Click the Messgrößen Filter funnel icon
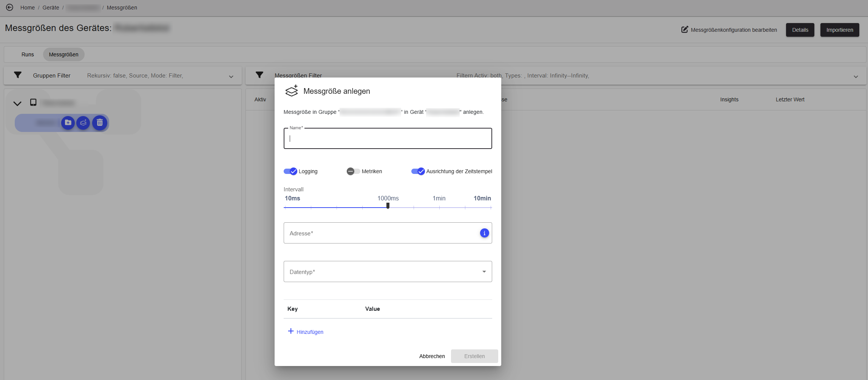Image resolution: width=868 pixels, height=380 pixels. point(259,75)
